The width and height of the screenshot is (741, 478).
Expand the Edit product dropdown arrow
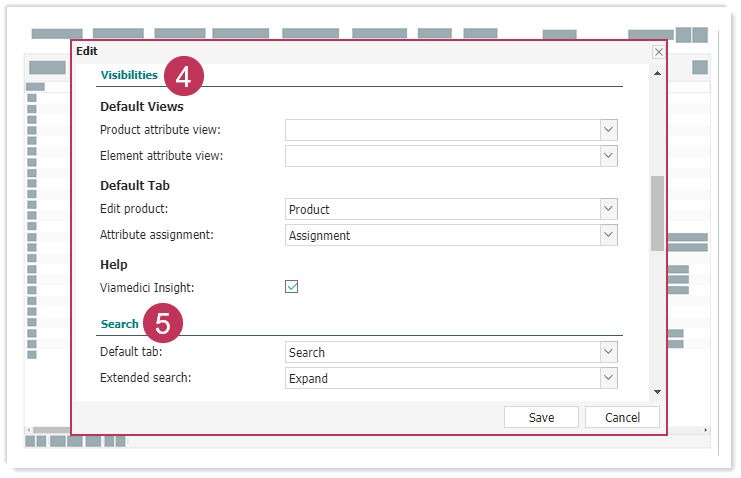(608, 209)
